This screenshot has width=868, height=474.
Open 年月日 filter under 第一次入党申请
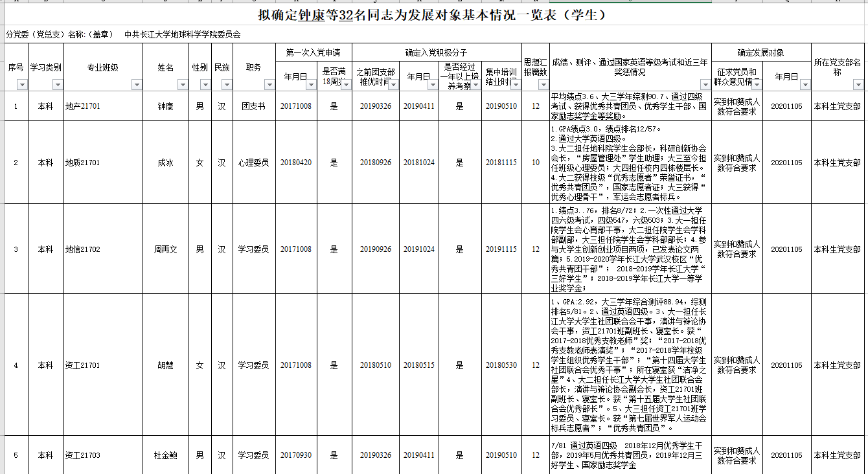310,85
